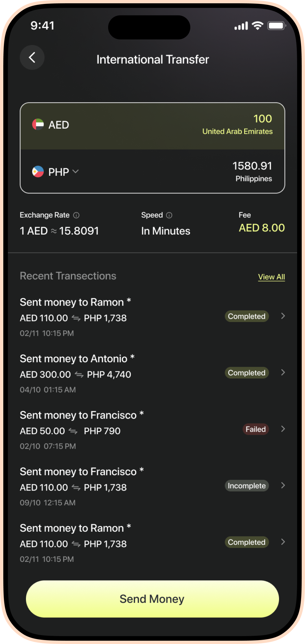Tap the back arrow button
Screen dimensions: 305x644
pos(32,57)
